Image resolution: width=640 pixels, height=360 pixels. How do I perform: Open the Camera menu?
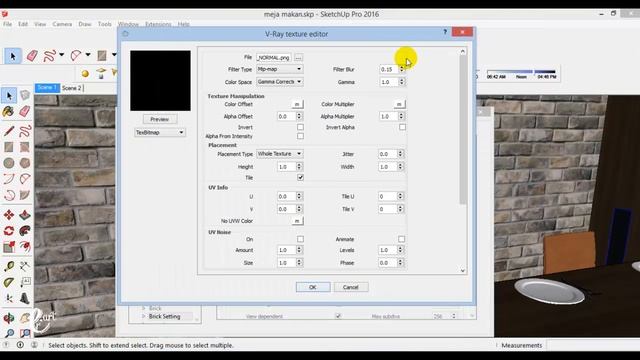62,24
